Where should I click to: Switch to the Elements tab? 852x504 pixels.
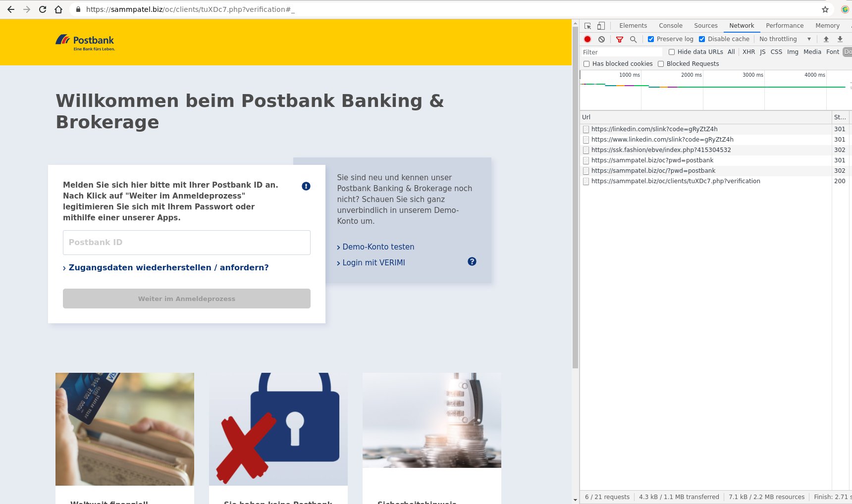coord(633,26)
